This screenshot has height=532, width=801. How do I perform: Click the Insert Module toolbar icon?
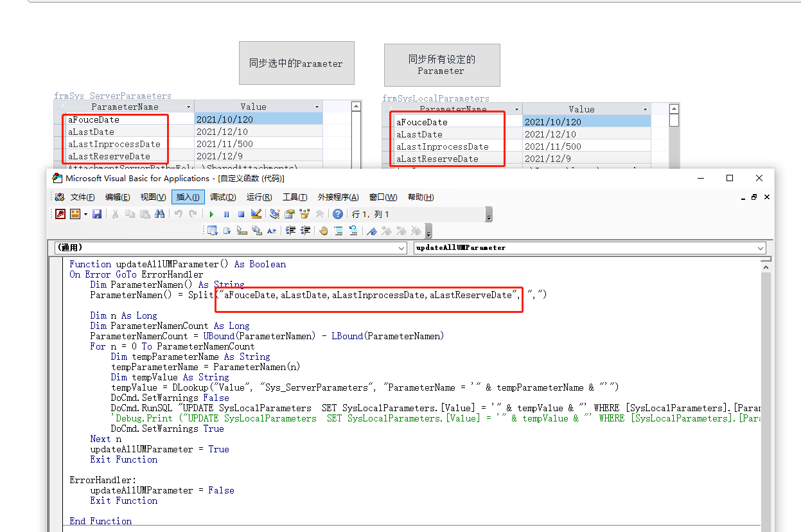coord(75,214)
